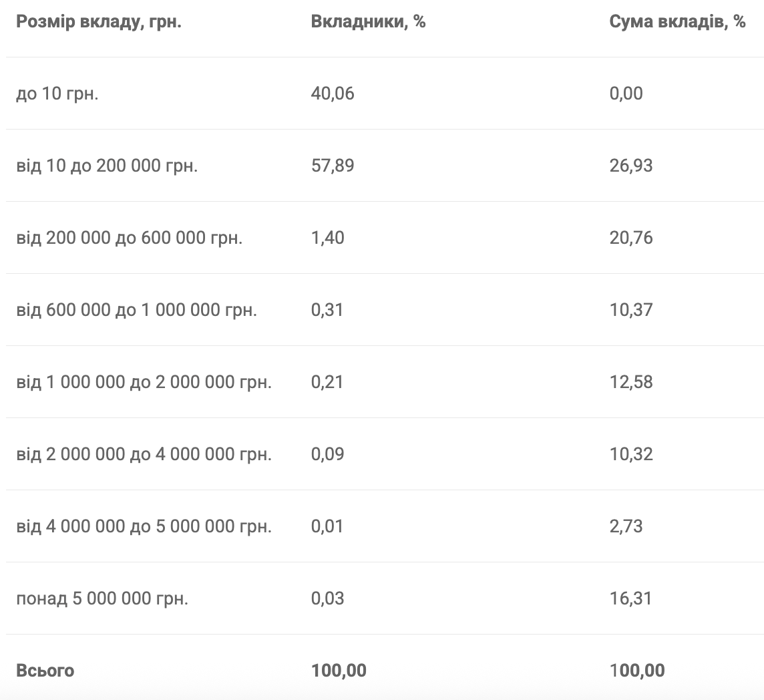Select the 'до 10 грн.' row label
Image resolution: width=764 pixels, height=700 pixels.
click(57, 94)
